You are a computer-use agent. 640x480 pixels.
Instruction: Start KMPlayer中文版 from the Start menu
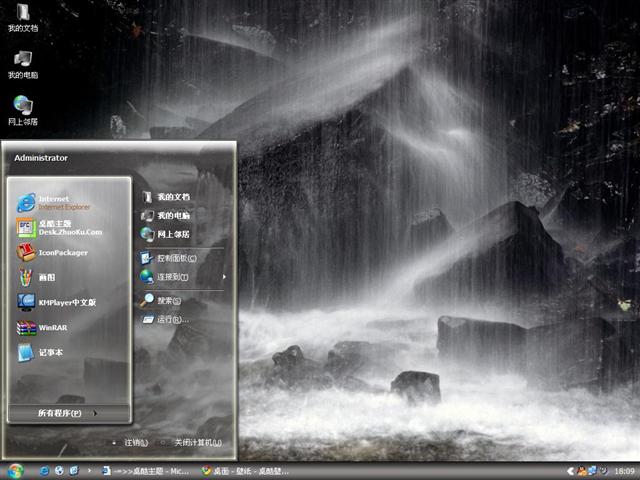click(x=65, y=302)
